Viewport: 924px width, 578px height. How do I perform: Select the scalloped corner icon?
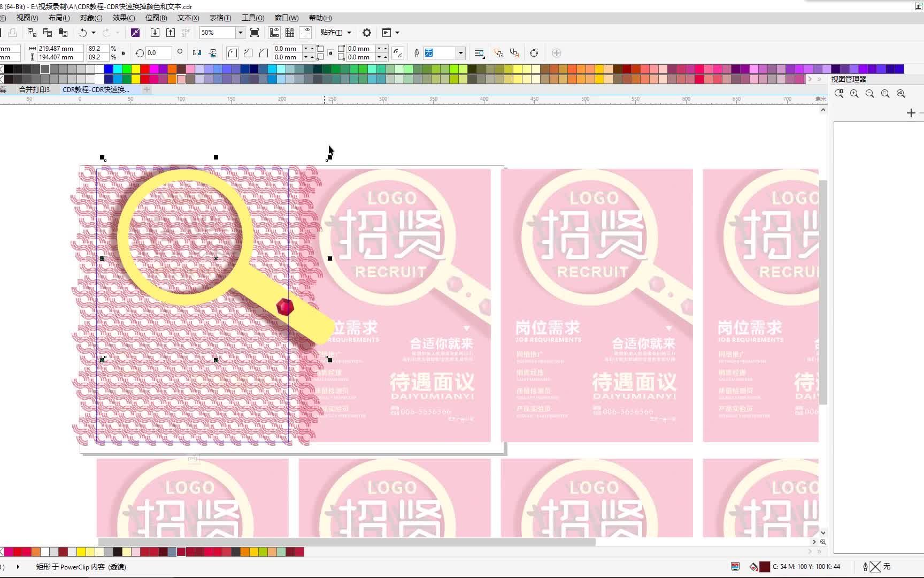[x=248, y=53]
